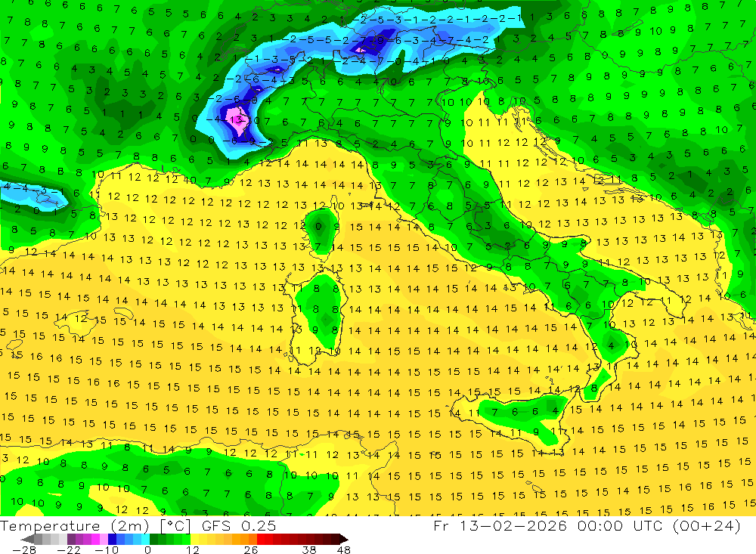
Task: Click the dark green legend swatch right of 0
Action: pos(153,539)
